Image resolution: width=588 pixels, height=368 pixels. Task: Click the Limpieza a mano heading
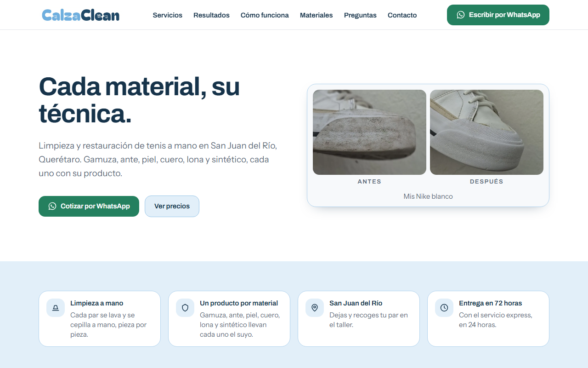tap(96, 303)
